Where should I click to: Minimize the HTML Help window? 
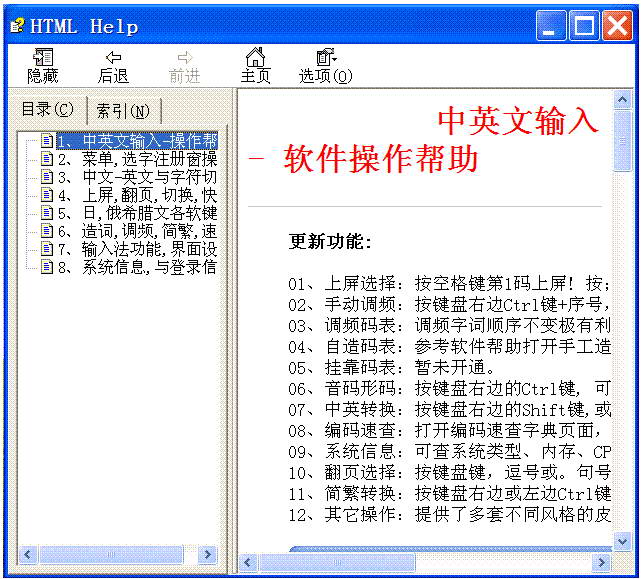coord(551,26)
